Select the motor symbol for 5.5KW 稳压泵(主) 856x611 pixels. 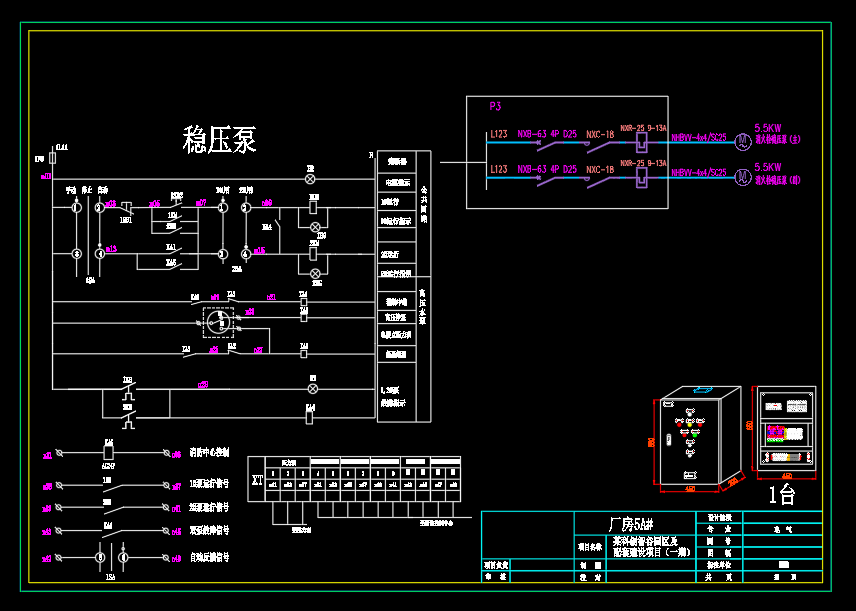coord(742,140)
